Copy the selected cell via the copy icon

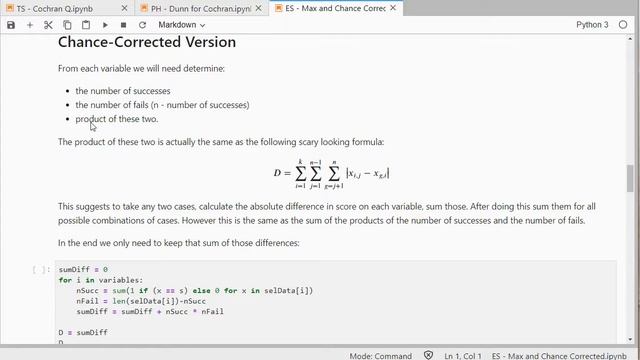click(x=67, y=25)
